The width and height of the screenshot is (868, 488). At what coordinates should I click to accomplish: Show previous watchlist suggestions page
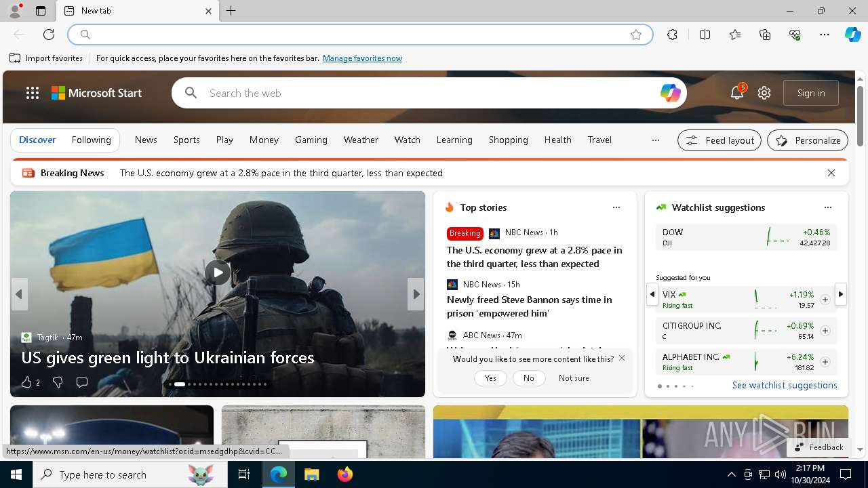pyautogui.click(x=652, y=294)
